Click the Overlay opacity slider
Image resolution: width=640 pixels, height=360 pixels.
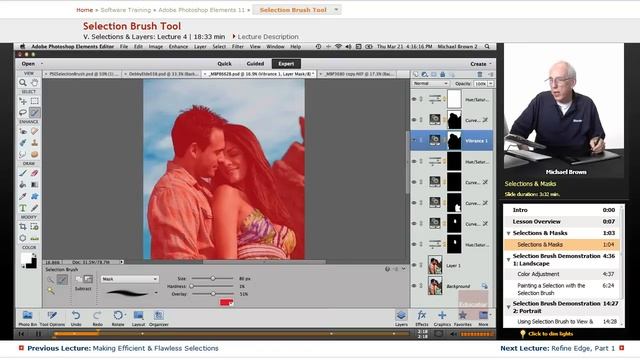click(x=212, y=294)
